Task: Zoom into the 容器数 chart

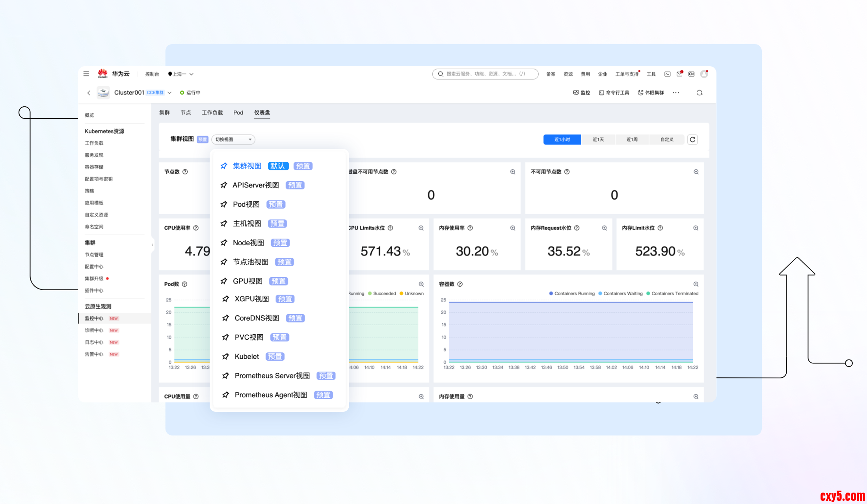Action: click(696, 284)
